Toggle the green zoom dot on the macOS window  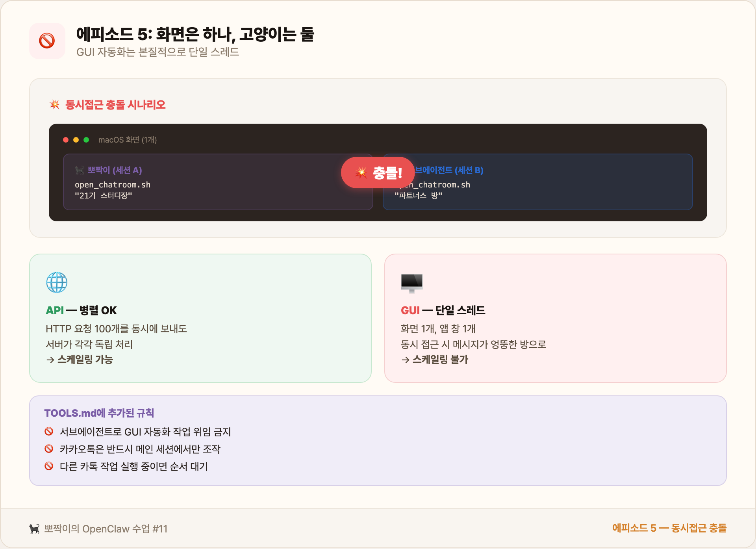tap(86, 139)
